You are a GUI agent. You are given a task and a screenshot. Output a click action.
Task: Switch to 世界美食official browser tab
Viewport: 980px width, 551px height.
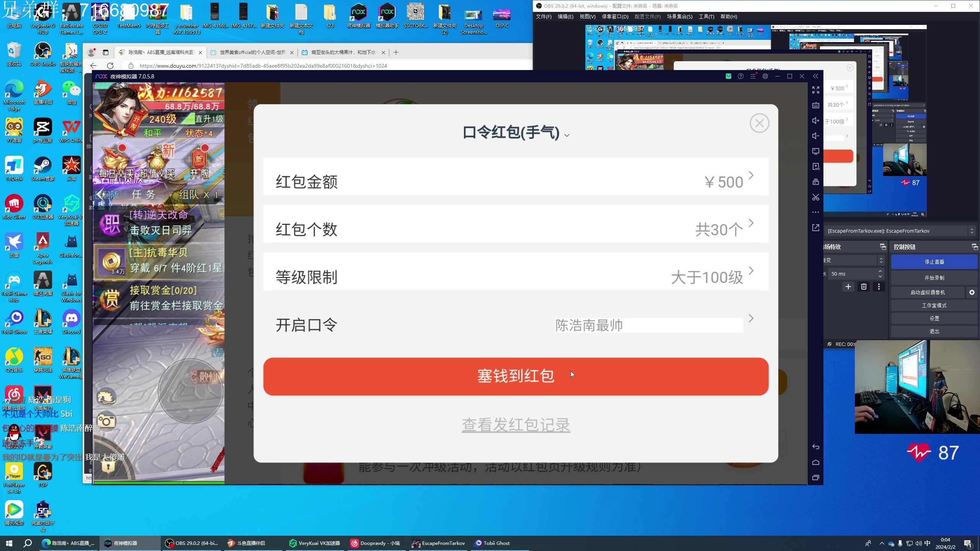pos(252,52)
